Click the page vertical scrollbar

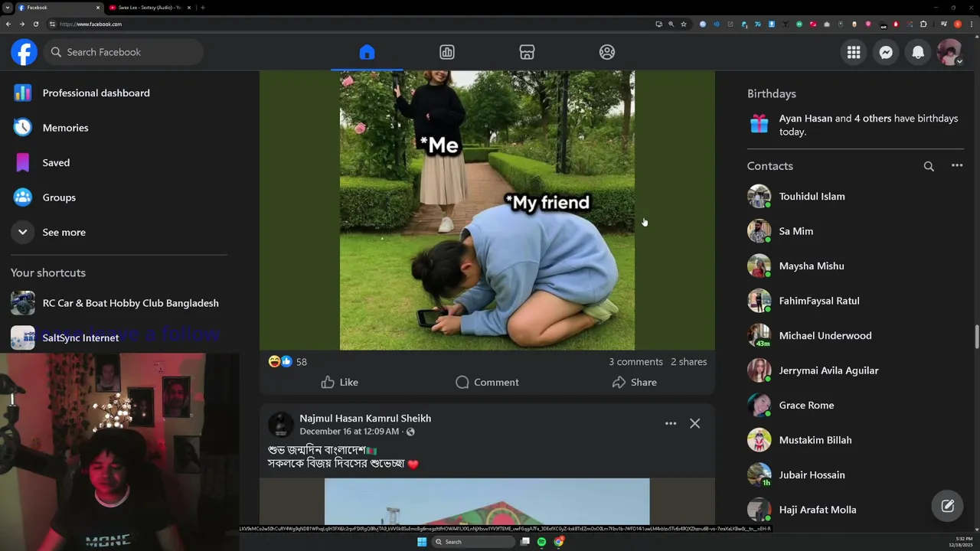(x=976, y=337)
